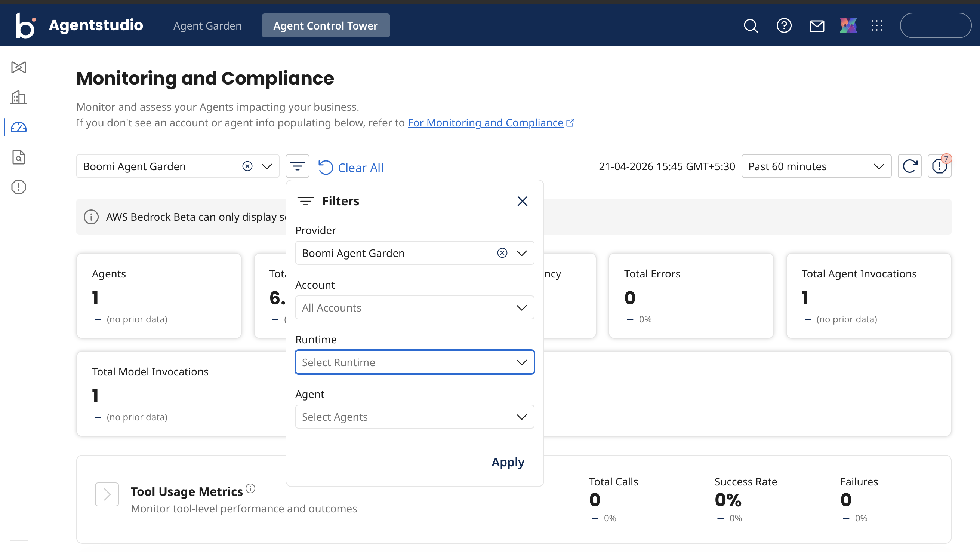
Task: Click the bowtie-shaped icon in the left sidebar
Action: tap(19, 67)
